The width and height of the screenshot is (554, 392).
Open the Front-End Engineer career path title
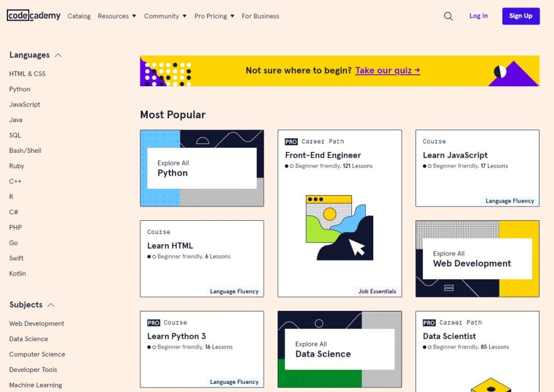click(323, 155)
